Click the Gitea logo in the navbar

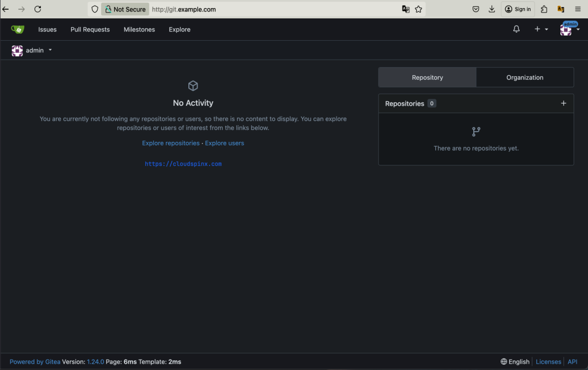tap(17, 29)
